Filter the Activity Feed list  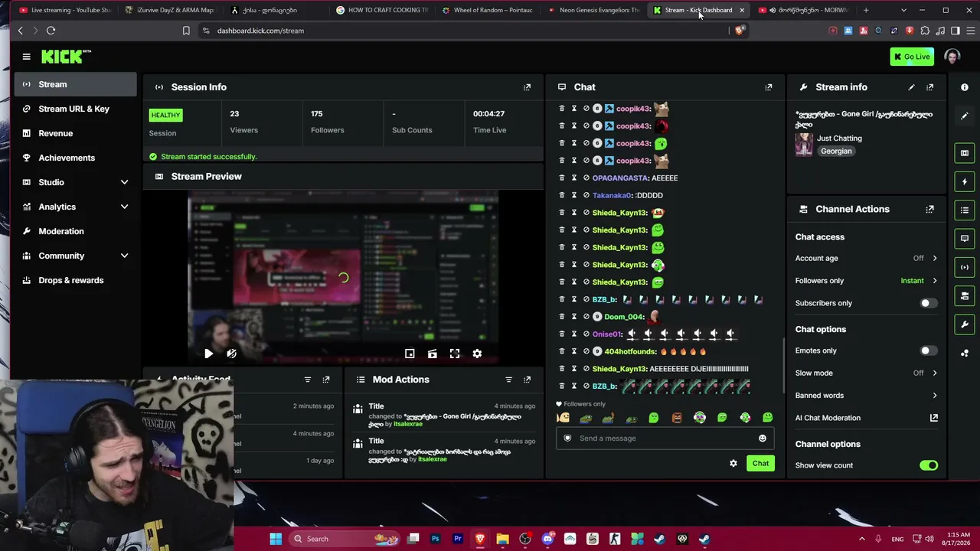(x=308, y=380)
